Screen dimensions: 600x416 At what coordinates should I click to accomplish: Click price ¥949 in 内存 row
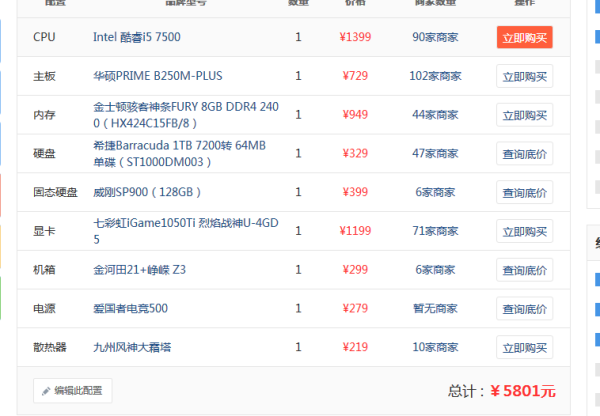click(355, 115)
